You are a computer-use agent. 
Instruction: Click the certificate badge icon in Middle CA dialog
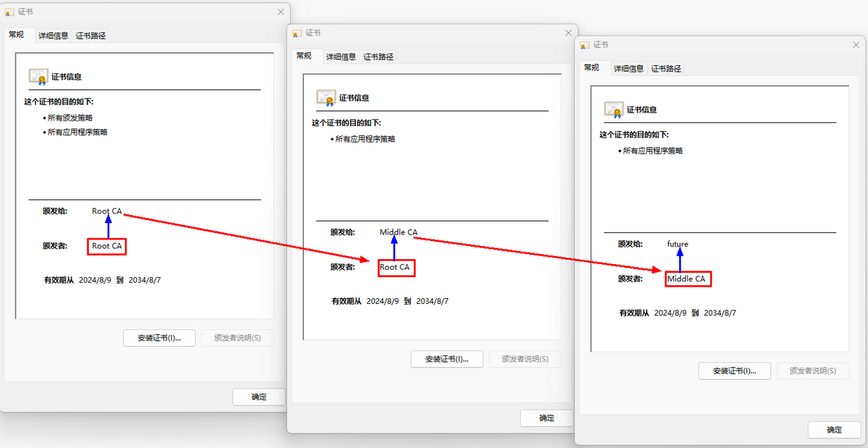[325, 98]
